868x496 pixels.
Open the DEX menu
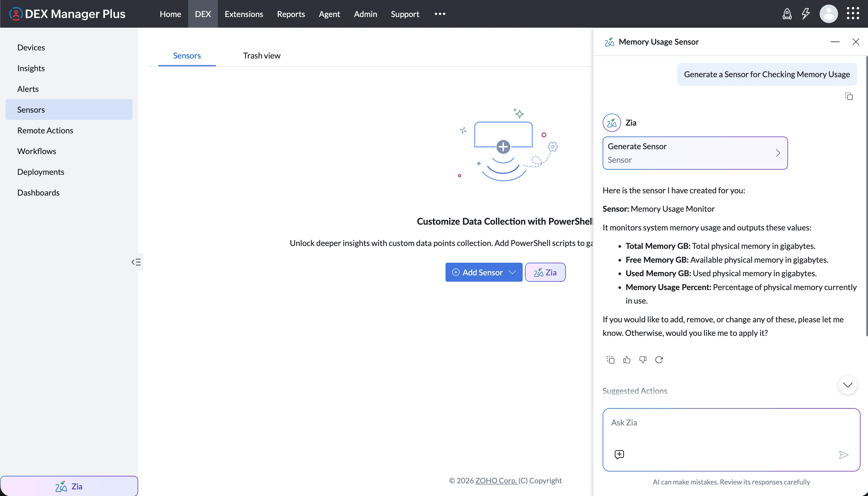pyautogui.click(x=203, y=14)
